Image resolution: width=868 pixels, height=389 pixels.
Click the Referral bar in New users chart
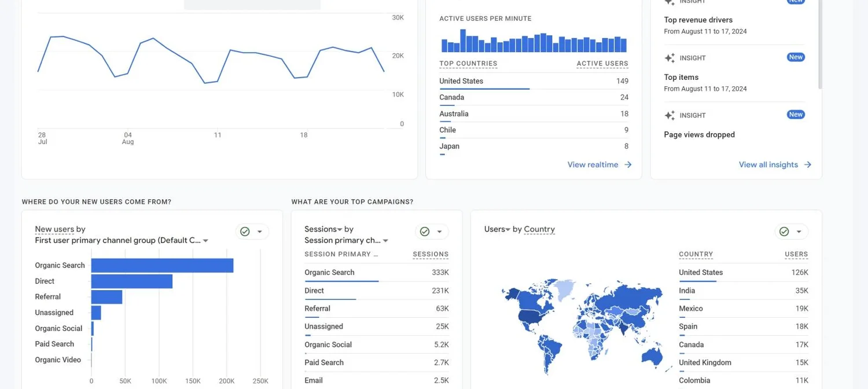tap(106, 297)
